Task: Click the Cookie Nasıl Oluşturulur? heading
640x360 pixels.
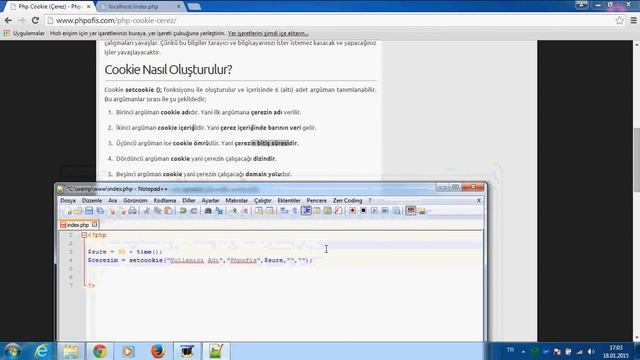Action: point(168,70)
